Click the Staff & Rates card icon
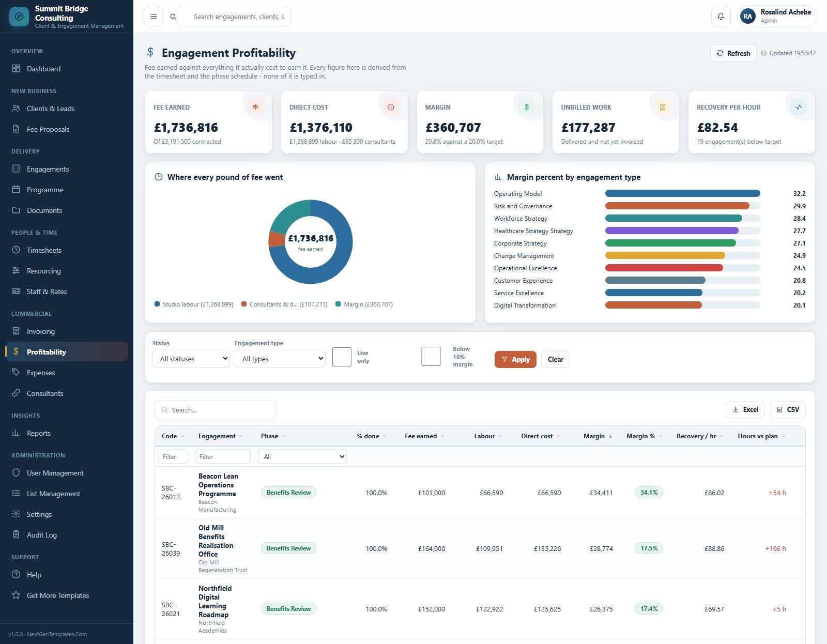The height and width of the screenshot is (644, 827). click(16, 292)
